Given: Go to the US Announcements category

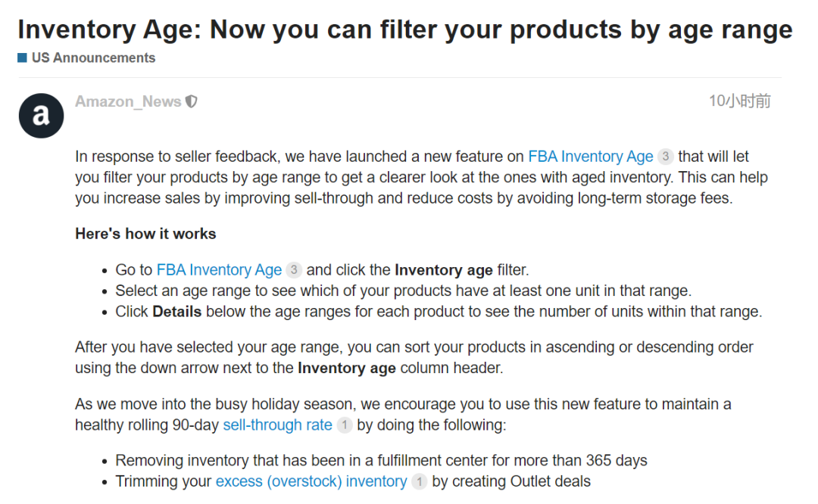Looking at the screenshot, I should point(93,58).
